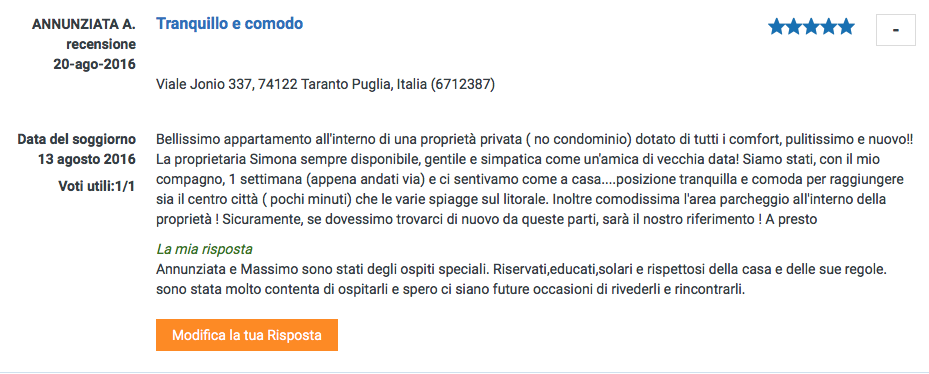Image resolution: width=929 pixels, height=374 pixels.
Task: Click the first rating star
Action: (x=777, y=27)
